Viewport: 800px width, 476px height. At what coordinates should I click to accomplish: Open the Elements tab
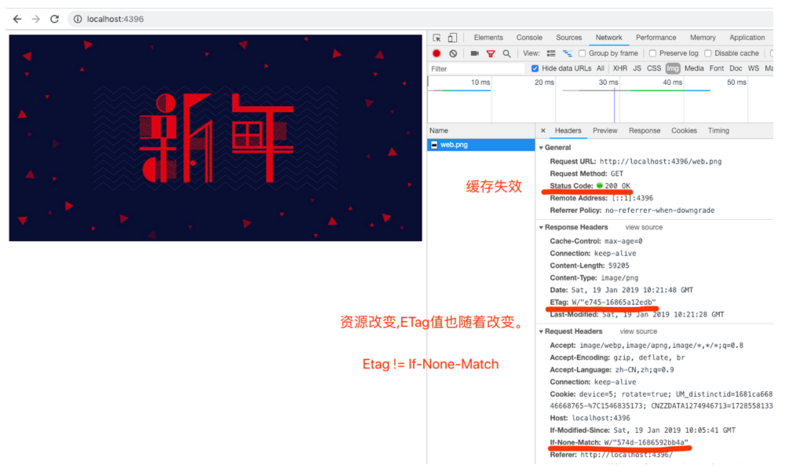point(488,38)
